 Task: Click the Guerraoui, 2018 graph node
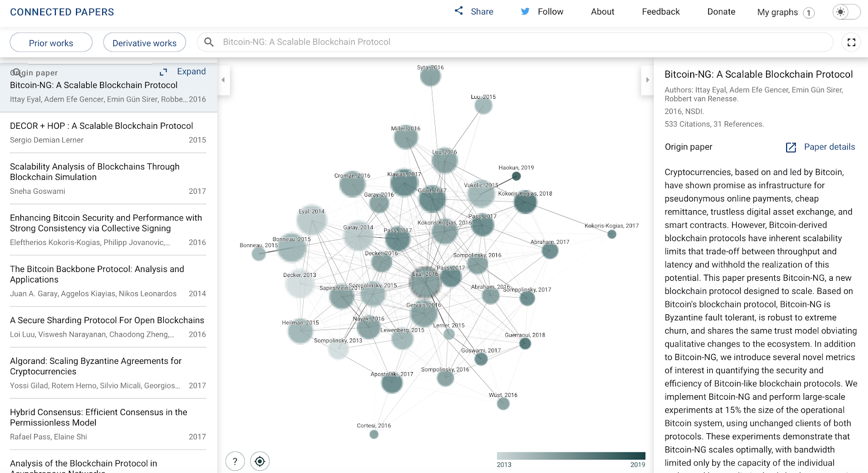click(525, 343)
